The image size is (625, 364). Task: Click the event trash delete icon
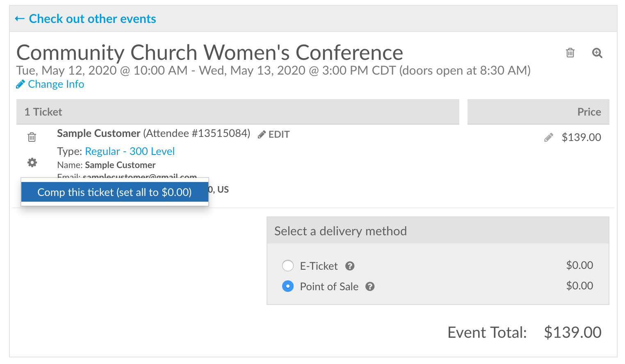point(570,53)
